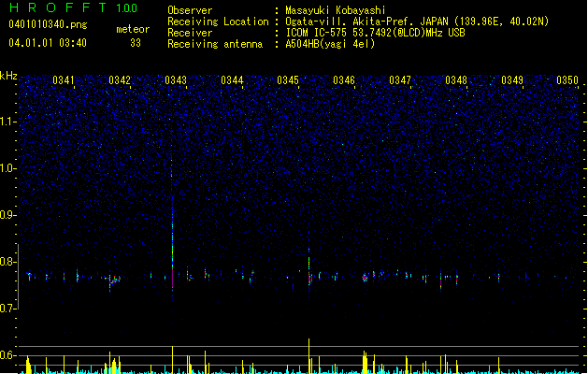The image size is (588, 374).
Task: Click the 0.6 kHz axis label
Action: pos(8,355)
